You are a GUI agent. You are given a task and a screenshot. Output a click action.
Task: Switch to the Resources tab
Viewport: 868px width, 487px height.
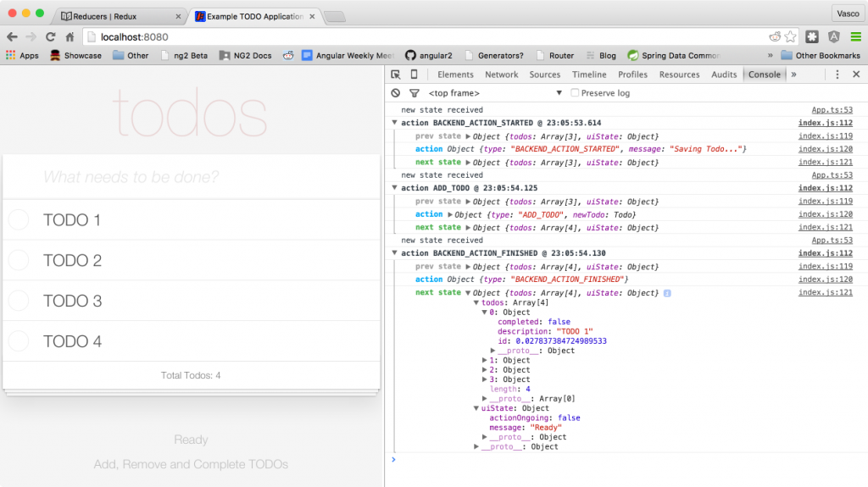tap(679, 75)
